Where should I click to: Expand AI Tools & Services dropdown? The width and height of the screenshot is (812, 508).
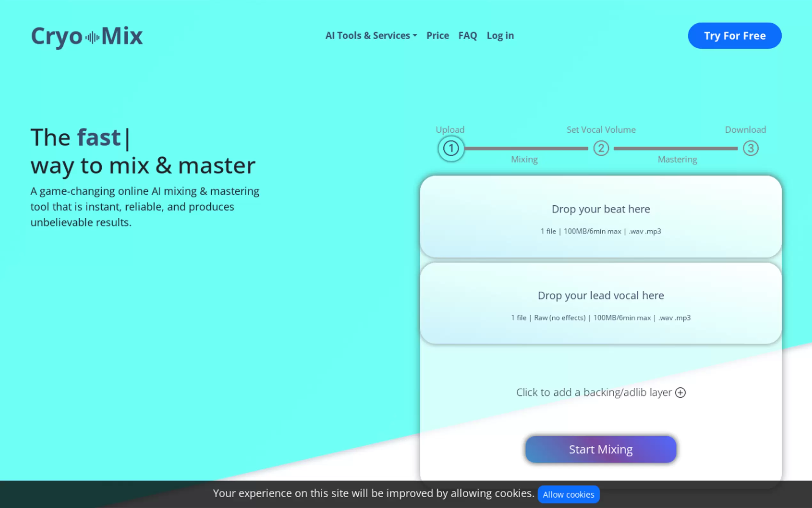[x=371, y=36]
